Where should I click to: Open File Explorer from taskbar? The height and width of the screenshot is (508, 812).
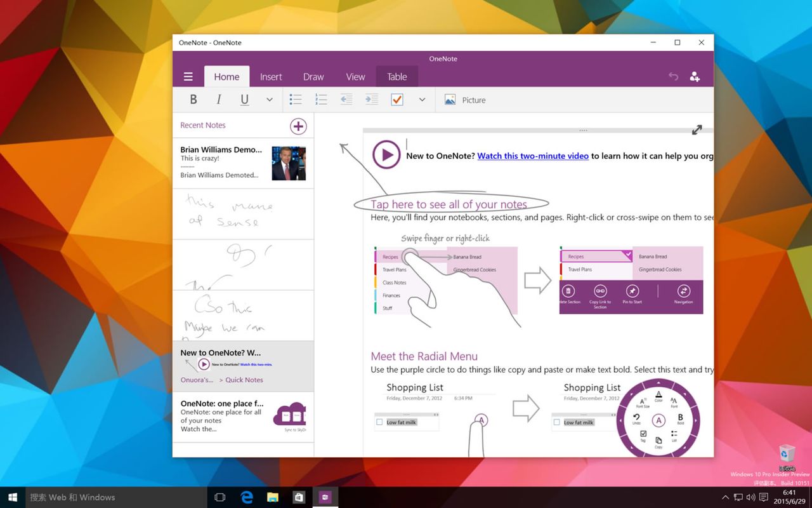[273, 497]
